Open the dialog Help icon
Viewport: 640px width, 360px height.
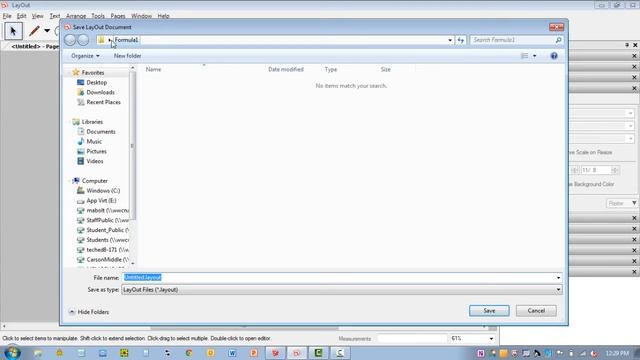[x=553, y=56]
